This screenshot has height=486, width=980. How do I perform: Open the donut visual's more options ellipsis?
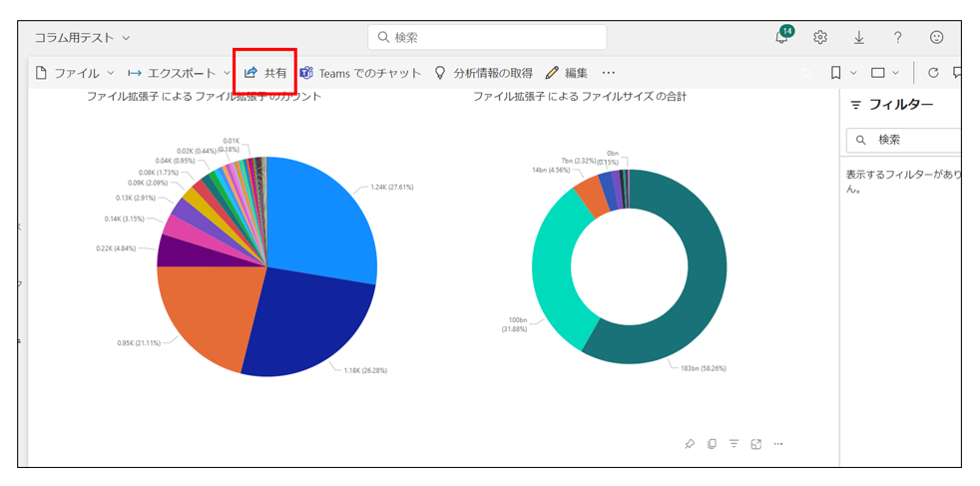(778, 444)
